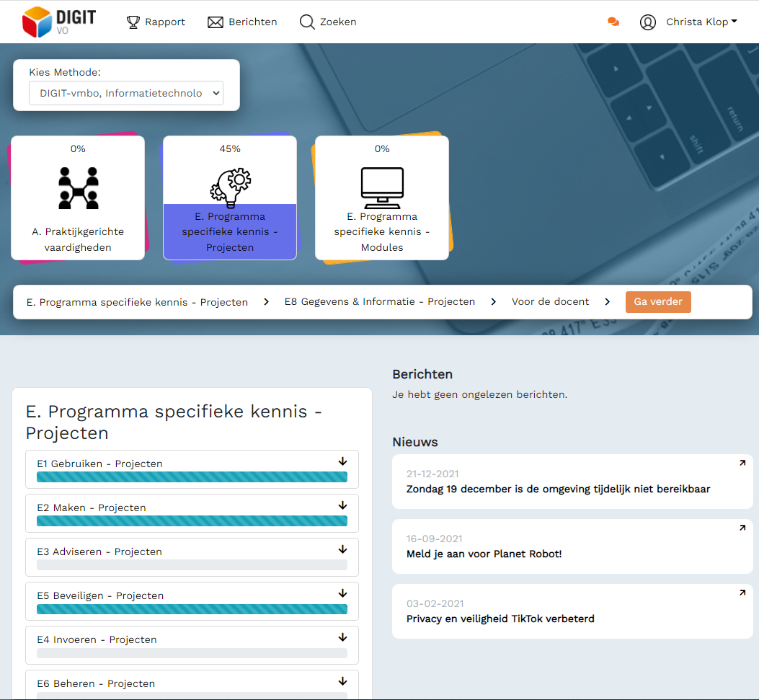Click the Ga verder button
Viewport: 759px width, 700px height.
(x=658, y=301)
